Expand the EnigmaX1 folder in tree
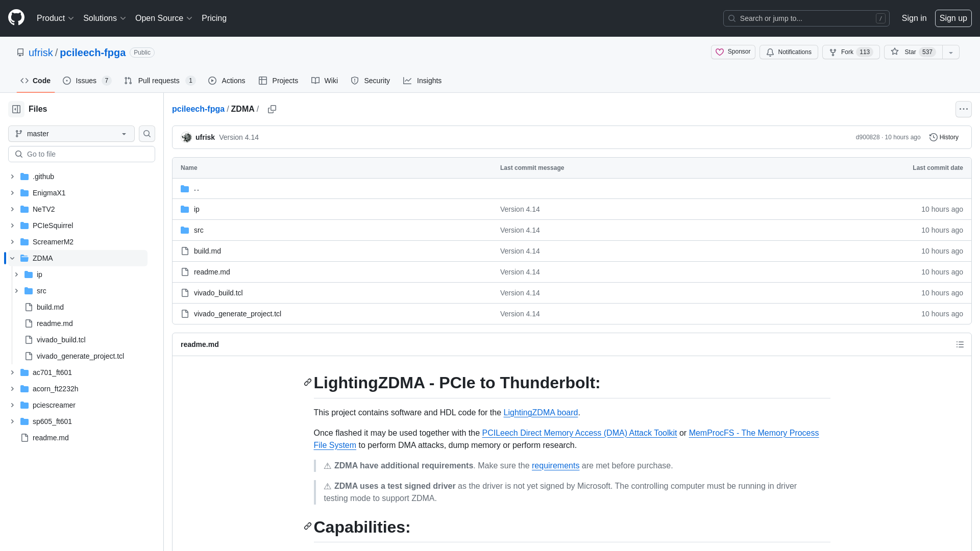Viewport: 980px width, 551px height. [12, 193]
